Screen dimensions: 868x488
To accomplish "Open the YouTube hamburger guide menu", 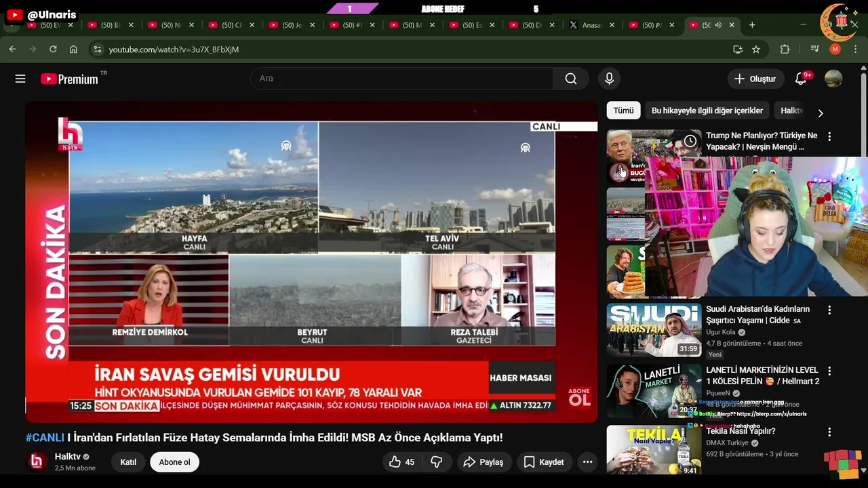I will [x=20, y=79].
